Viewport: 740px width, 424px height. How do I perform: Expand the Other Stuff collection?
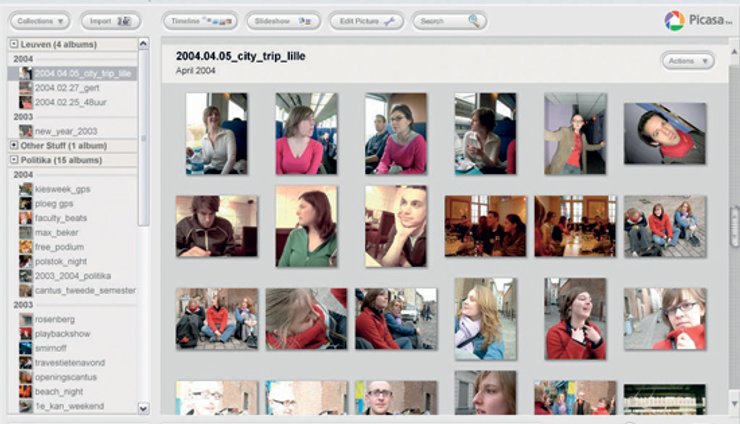tap(13, 145)
